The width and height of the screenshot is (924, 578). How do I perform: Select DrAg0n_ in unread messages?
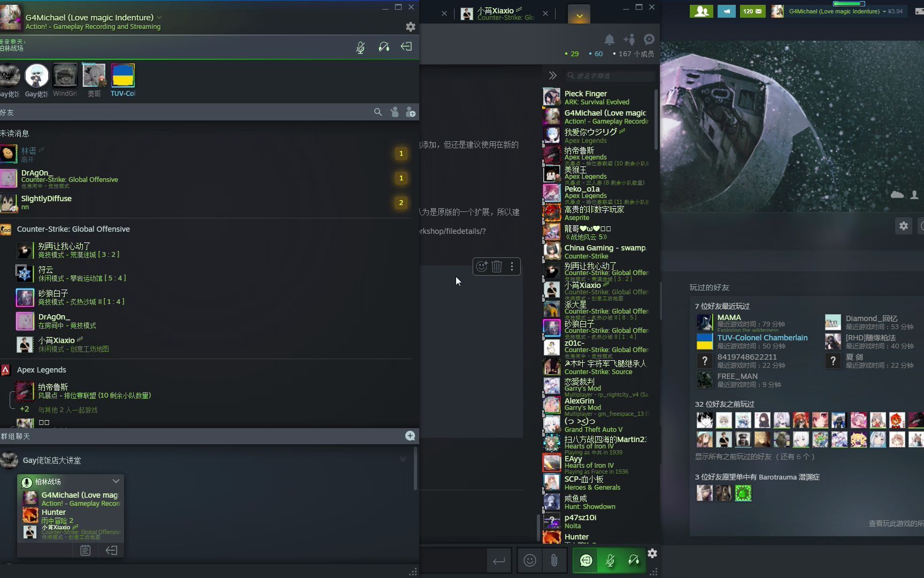[x=206, y=178]
